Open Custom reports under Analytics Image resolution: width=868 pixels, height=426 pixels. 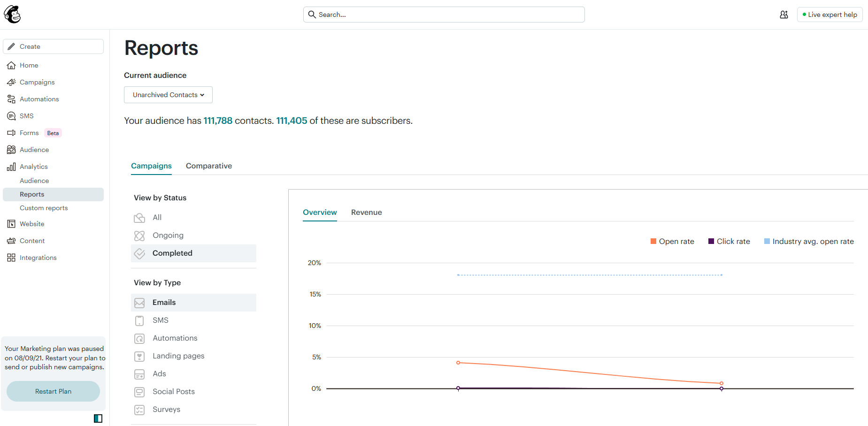coord(44,208)
